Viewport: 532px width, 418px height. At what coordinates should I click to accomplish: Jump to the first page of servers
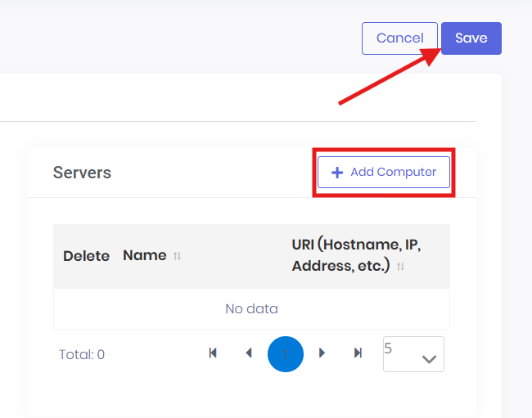(213, 353)
